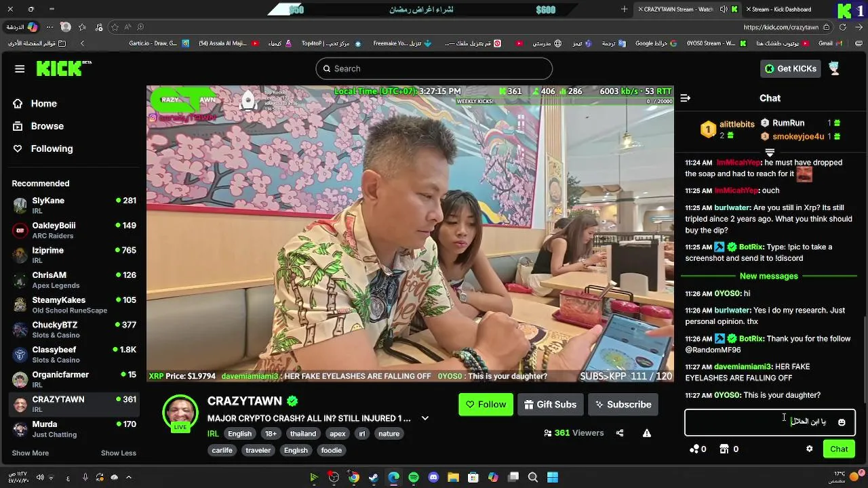Select the foodie tag
The image size is (868, 488).
(x=332, y=450)
